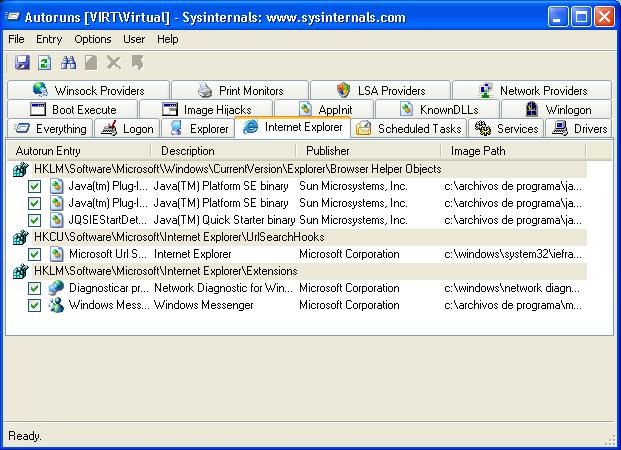This screenshot has width=621, height=450.
Task: Select the Internet Explorer tab
Action: coord(292,127)
